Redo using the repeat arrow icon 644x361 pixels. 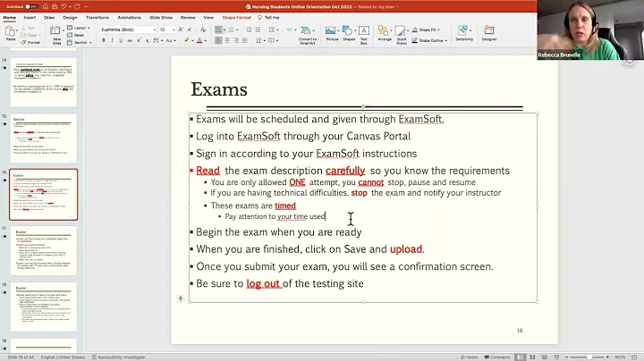[77, 6]
